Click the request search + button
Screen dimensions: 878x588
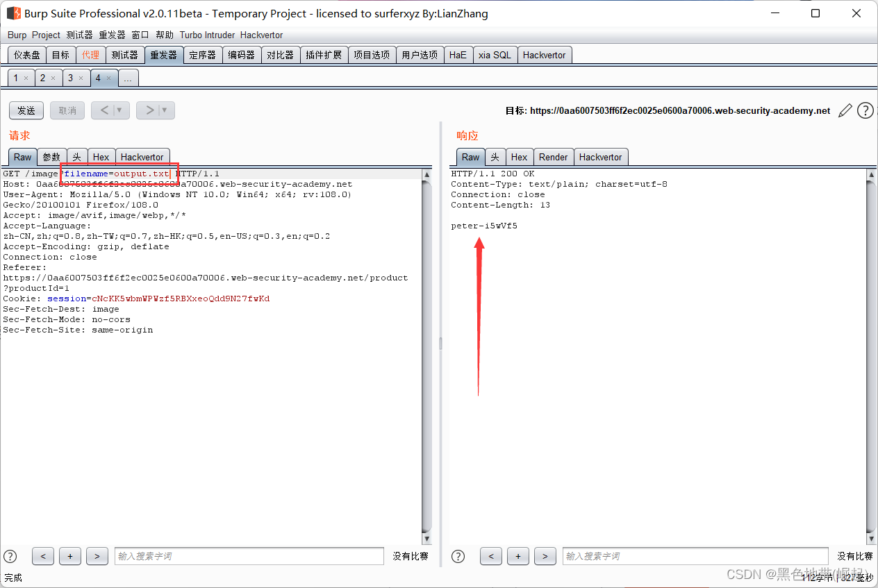click(70, 556)
